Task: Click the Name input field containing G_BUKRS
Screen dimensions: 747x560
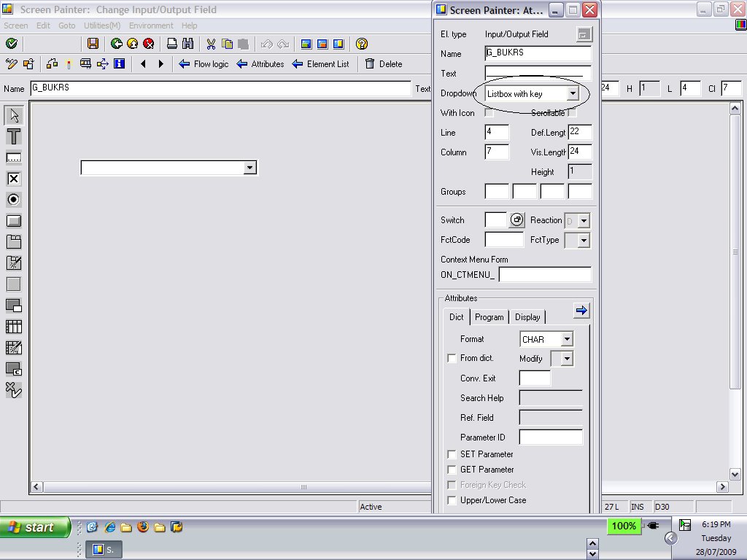Action: pos(538,52)
